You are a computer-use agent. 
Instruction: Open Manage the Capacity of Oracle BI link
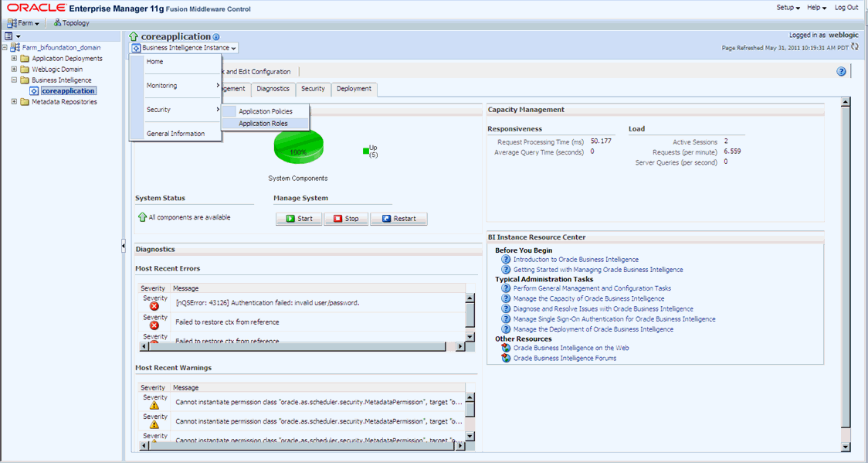pos(588,298)
